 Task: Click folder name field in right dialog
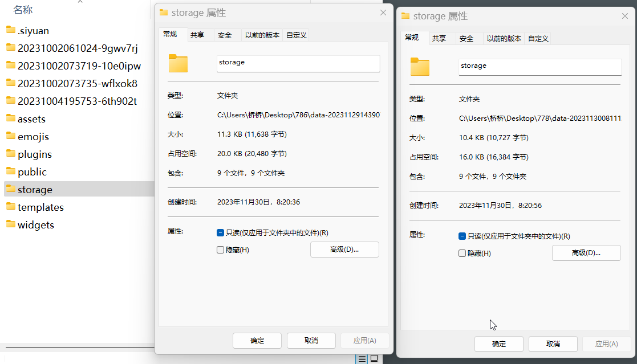pyautogui.click(x=540, y=67)
